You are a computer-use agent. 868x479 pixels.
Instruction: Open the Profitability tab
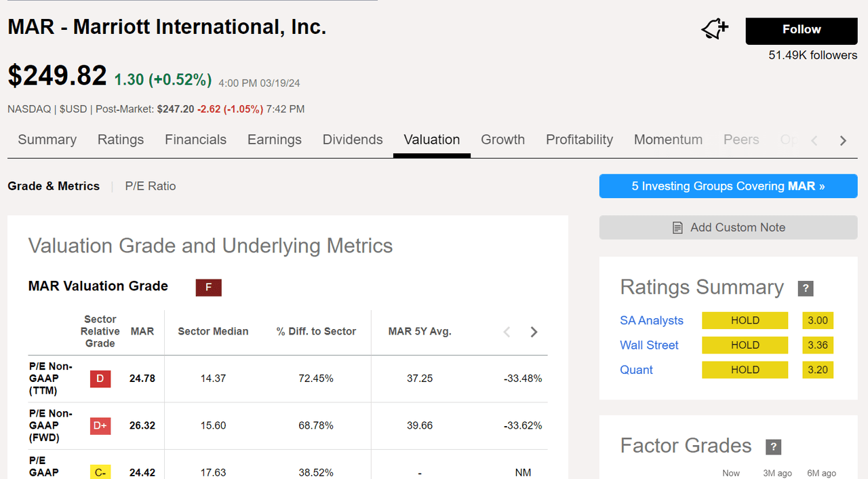[579, 140]
